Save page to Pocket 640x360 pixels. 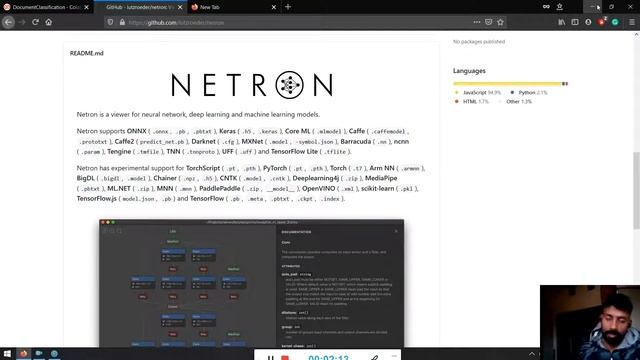[489, 22]
